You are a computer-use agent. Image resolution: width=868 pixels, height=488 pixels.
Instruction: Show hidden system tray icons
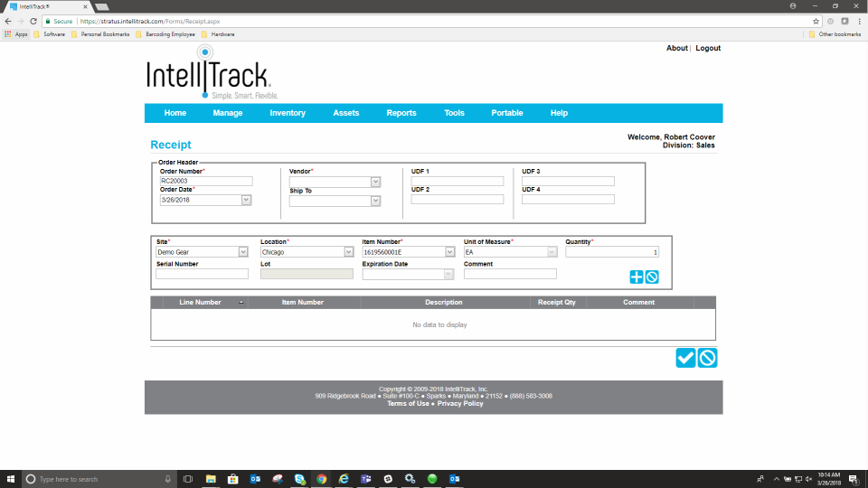pyautogui.click(x=776, y=479)
